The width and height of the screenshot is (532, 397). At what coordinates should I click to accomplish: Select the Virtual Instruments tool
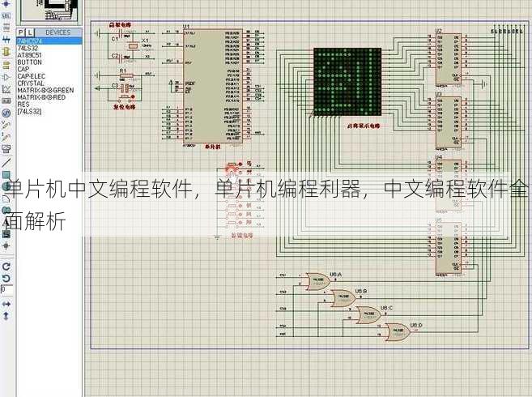tap(6, 149)
